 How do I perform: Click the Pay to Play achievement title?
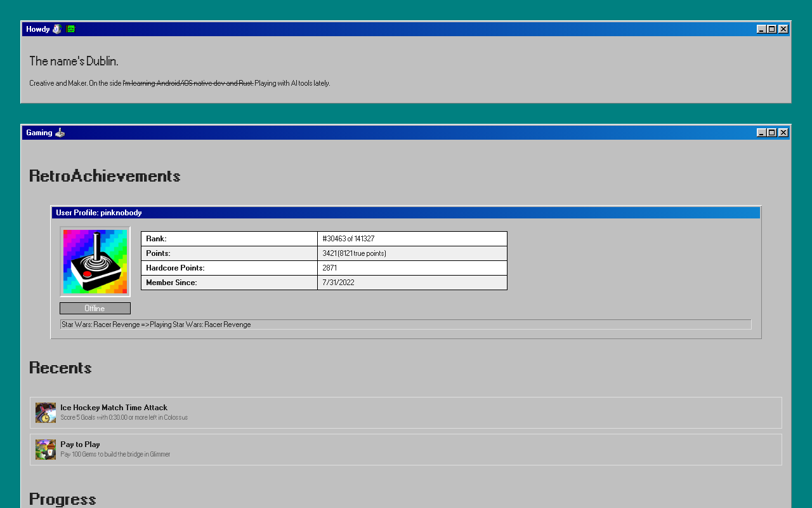[80, 444]
